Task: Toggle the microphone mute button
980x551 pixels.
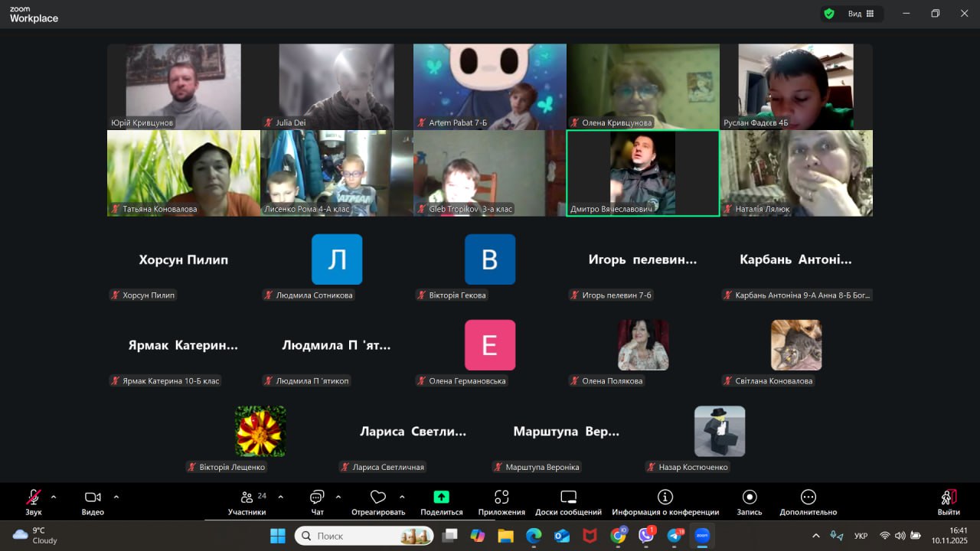Action: point(34,497)
